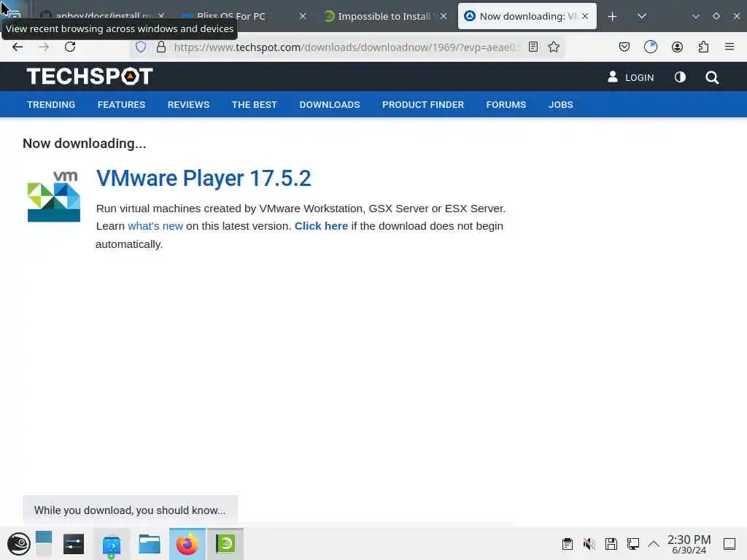The width and height of the screenshot is (747, 560).
Task: List all tabs with the dropdown arrow
Action: (x=642, y=16)
